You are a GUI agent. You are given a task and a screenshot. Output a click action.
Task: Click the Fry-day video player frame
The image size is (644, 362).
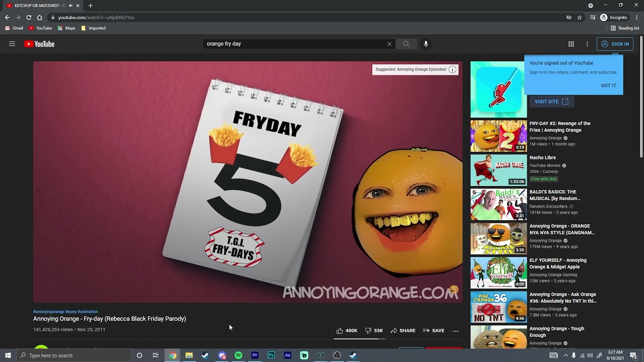click(x=248, y=182)
